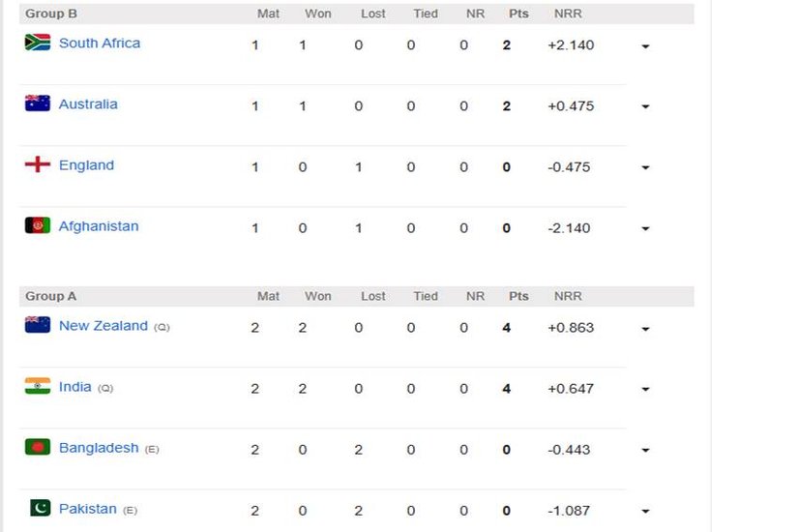Click the Bangladesh flag icon
Screen dimensions: 798x532
pyautogui.click(x=38, y=447)
